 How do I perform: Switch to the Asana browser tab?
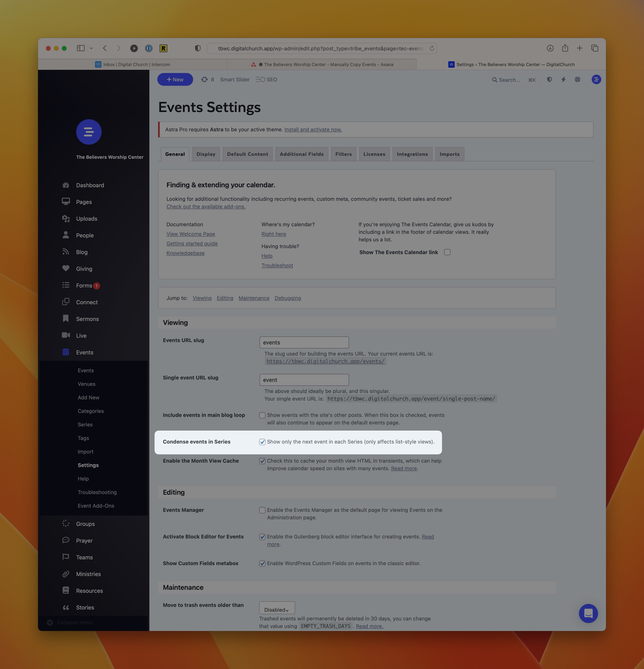[322, 64]
